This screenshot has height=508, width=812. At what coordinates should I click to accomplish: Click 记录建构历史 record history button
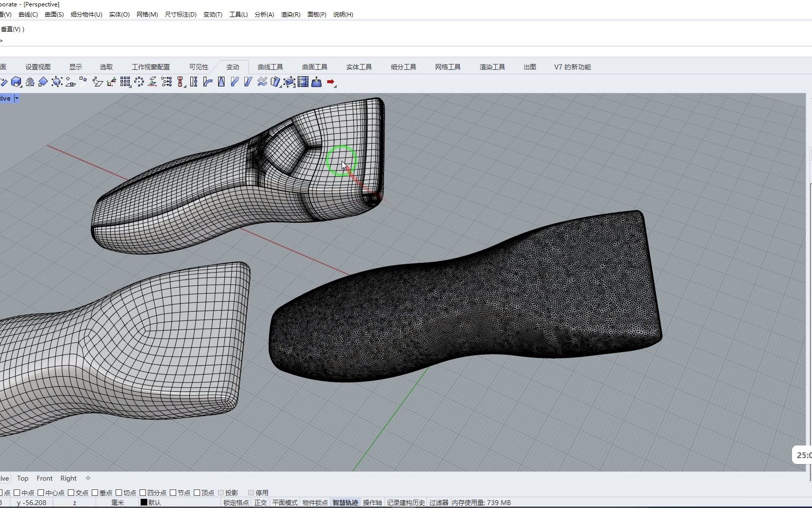tap(406, 502)
